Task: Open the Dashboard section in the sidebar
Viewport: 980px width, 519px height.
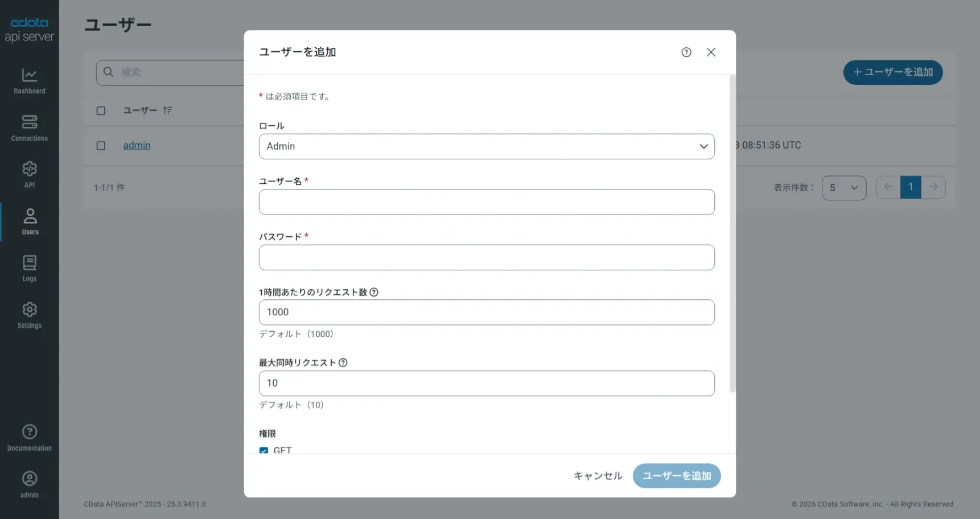Action: [29, 81]
